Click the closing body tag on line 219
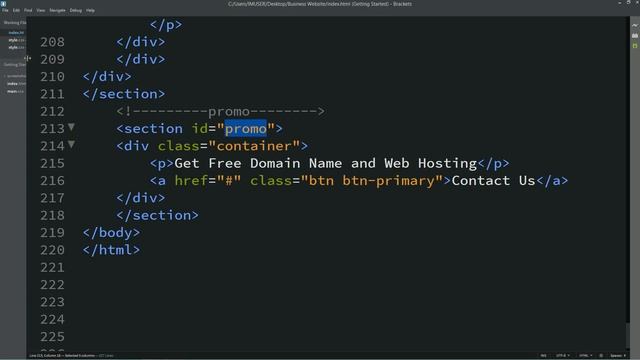The height and width of the screenshot is (360, 640). (x=111, y=233)
